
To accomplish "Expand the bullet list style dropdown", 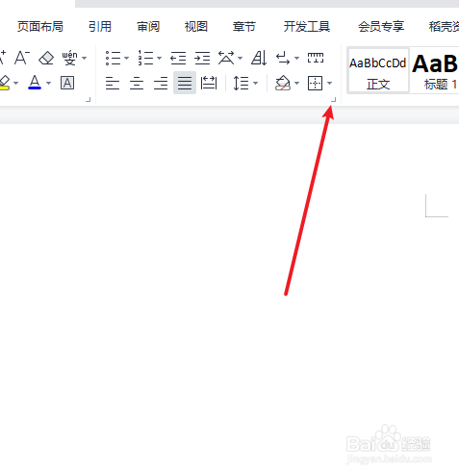I will (126, 59).
